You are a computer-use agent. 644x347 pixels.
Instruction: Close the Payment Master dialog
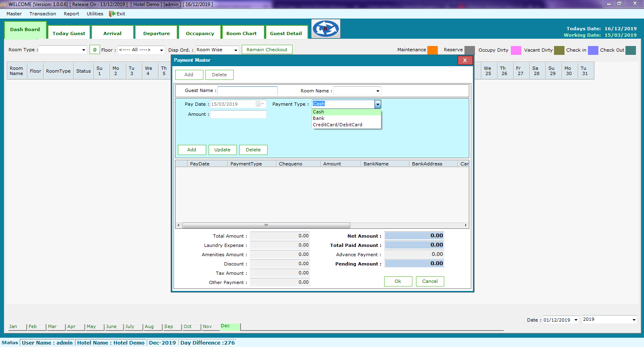(464, 60)
